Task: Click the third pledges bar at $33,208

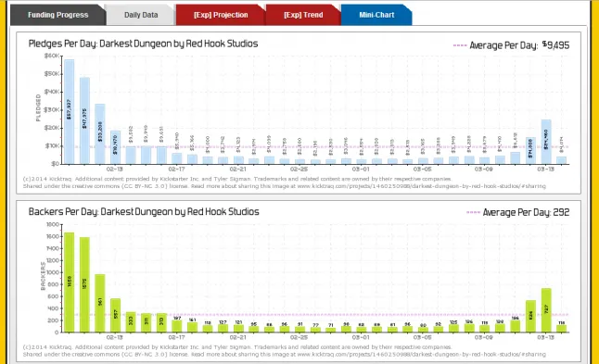Action: click(100, 134)
